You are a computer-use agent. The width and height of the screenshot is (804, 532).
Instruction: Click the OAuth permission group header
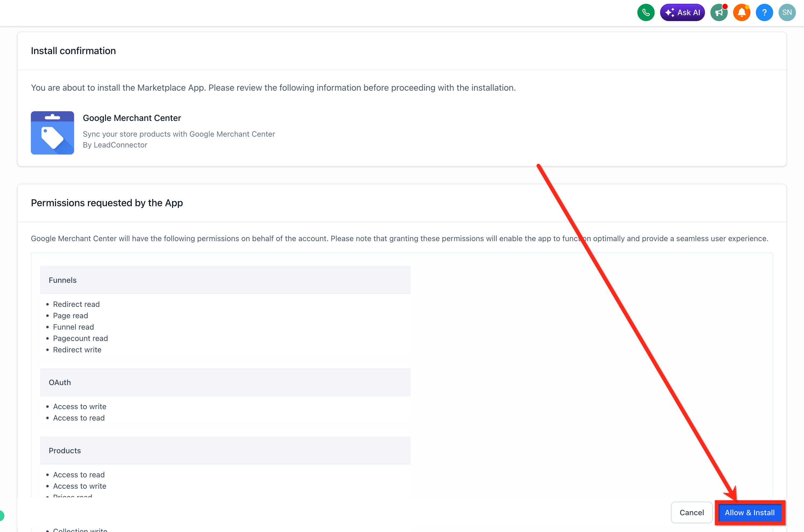point(225,382)
